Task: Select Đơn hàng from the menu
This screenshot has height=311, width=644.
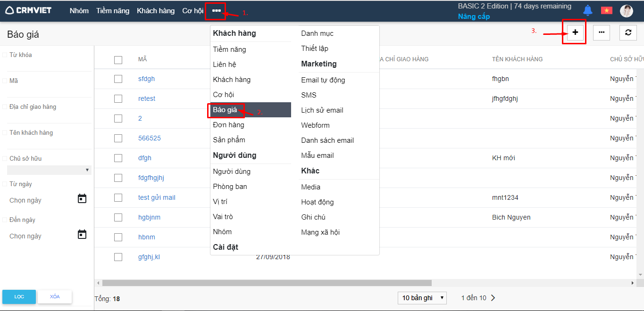Action: coord(228,125)
